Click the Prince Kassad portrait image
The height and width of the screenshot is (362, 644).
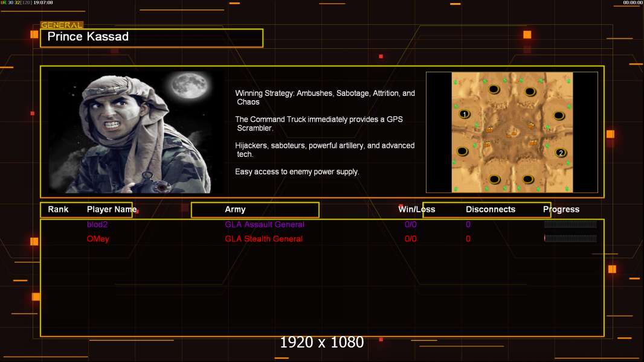pyautogui.click(x=137, y=132)
